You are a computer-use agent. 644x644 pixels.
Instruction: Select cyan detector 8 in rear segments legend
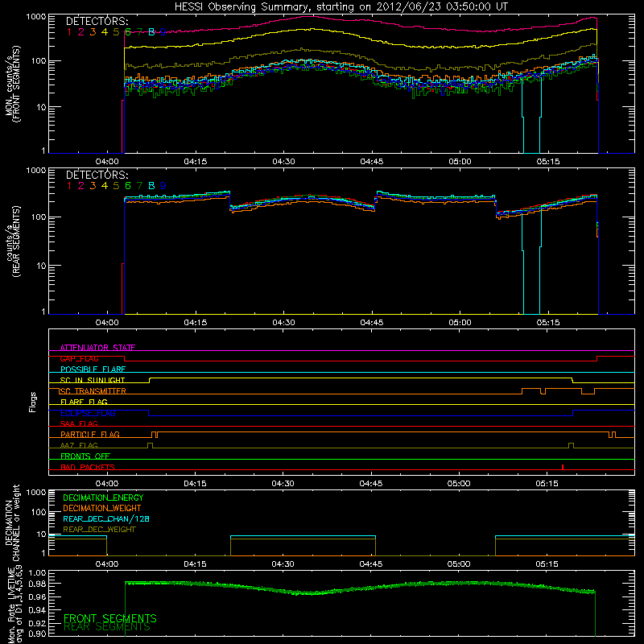coord(151,186)
